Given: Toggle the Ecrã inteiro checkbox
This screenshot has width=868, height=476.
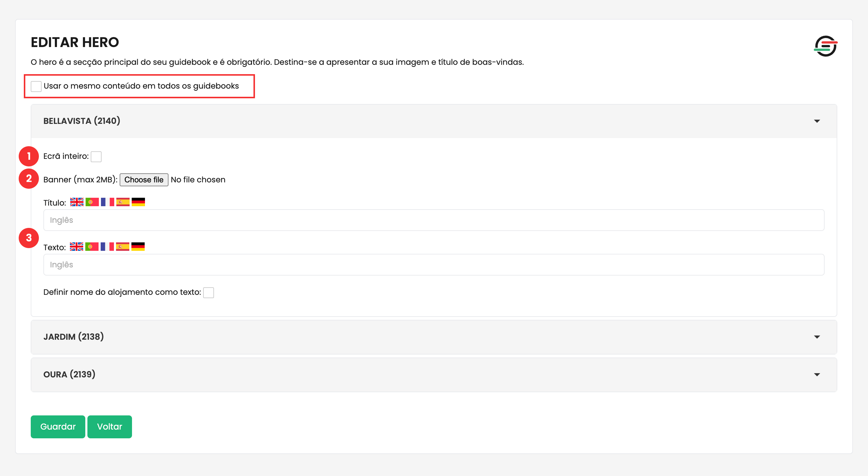Looking at the screenshot, I should point(96,156).
